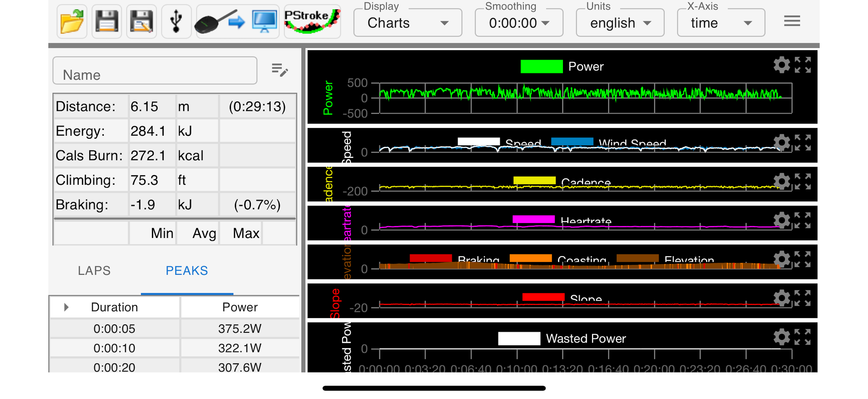Viewport: 868px width, 399px height.
Task: Toggle the green Power legend swatch
Action: tap(541, 66)
